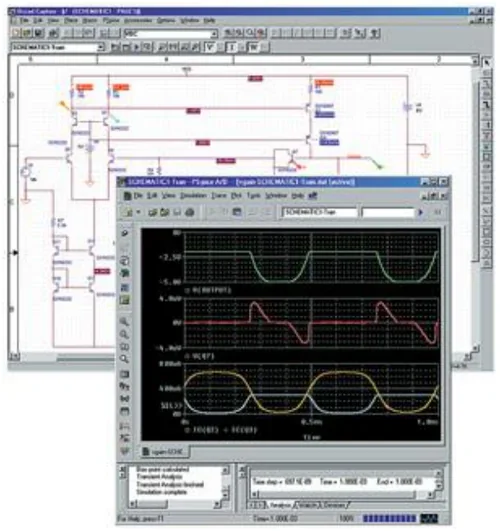Click Zoom Out icon in Capture toolbar

(x=239, y=33)
